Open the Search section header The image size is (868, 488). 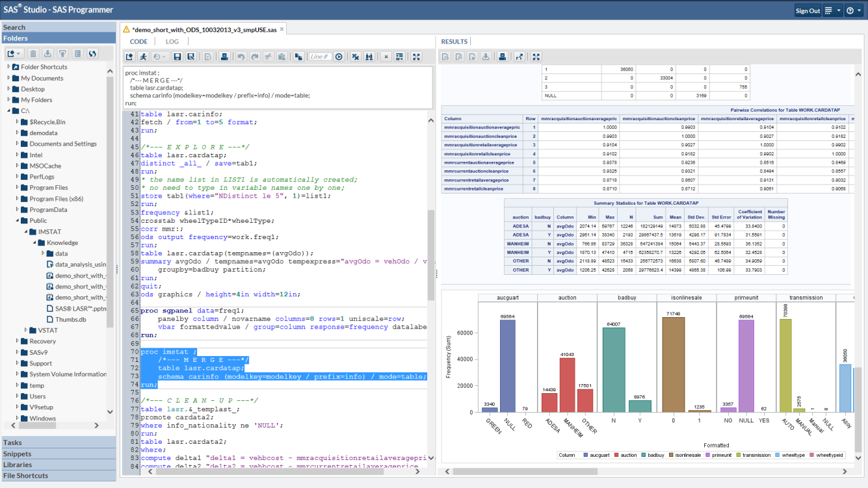pyautogui.click(x=58, y=27)
